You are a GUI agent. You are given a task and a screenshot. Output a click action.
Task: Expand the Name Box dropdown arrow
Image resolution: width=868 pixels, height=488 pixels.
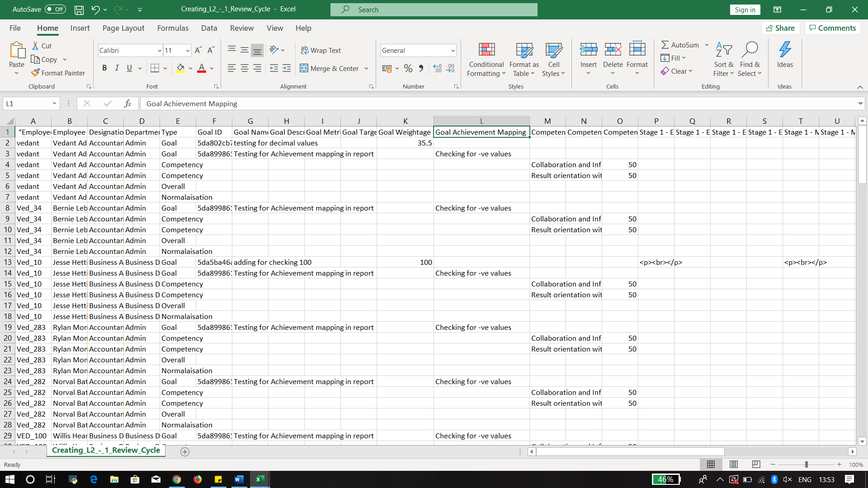(x=54, y=103)
